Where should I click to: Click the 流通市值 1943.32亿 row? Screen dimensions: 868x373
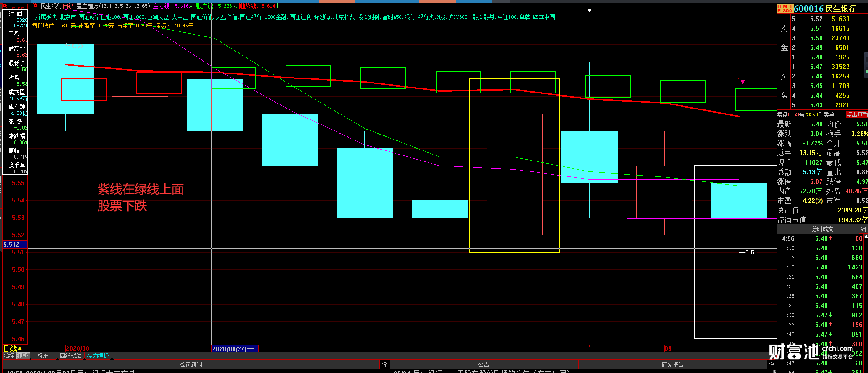pyautogui.click(x=822, y=220)
